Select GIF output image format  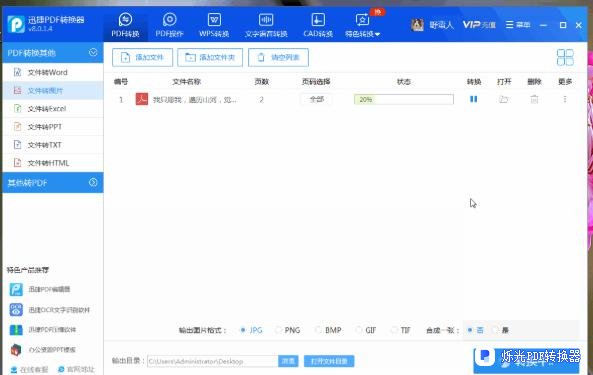(366, 330)
